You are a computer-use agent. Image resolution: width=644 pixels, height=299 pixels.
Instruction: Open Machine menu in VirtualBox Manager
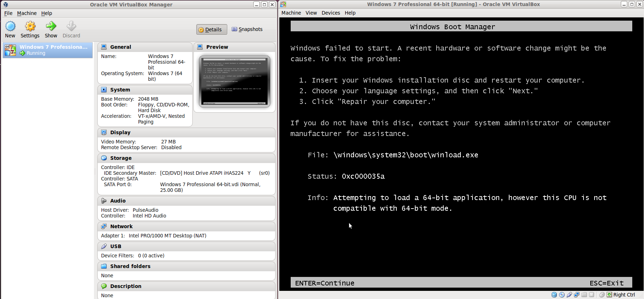(27, 13)
